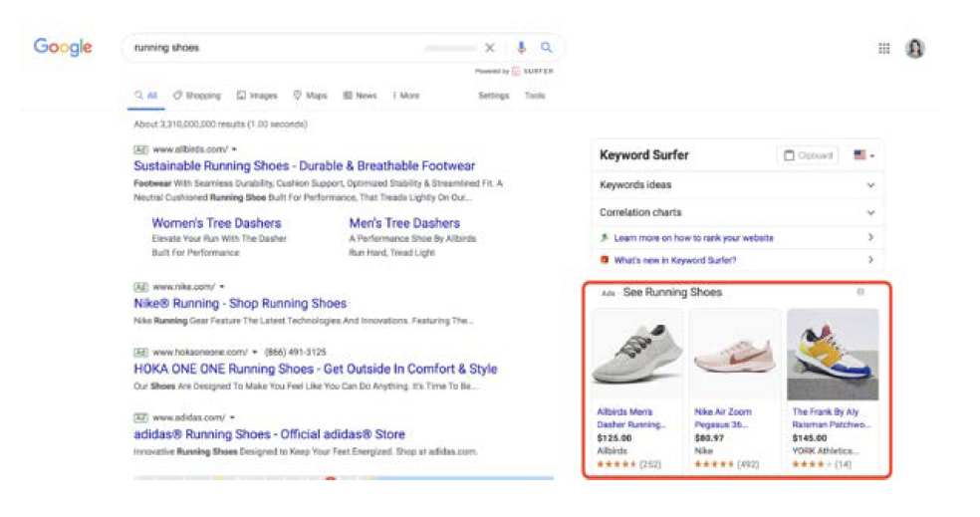Screen dimensions: 980x517
Task: Clear the search box with X icon
Action: pyautogui.click(x=490, y=48)
